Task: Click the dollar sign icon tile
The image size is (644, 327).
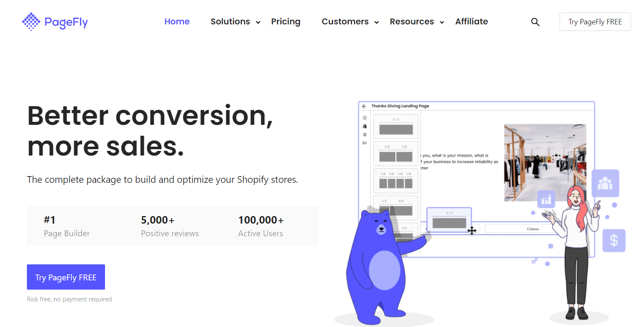Action: coord(614,240)
